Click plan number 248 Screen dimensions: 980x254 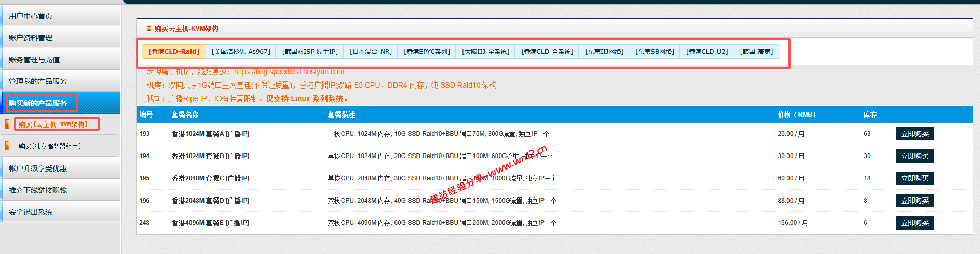(144, 223)
